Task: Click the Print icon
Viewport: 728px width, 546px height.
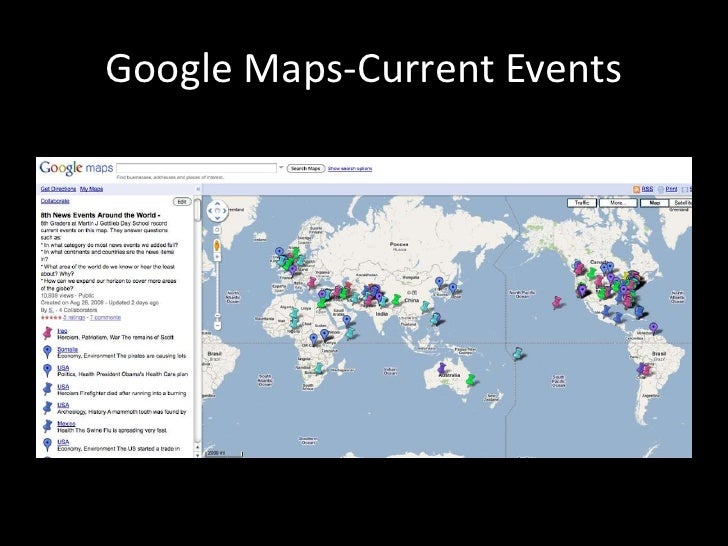Action: [661, 189]
